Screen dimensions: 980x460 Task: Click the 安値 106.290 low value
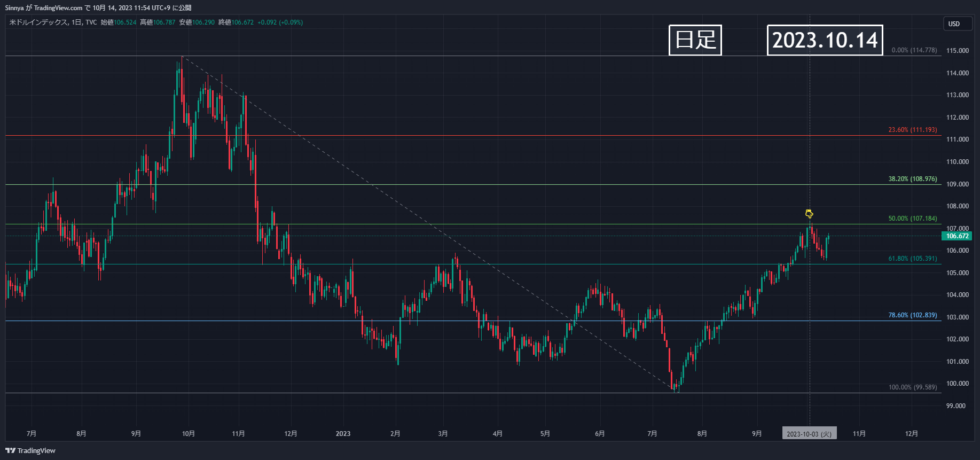(x=197, y=22)
